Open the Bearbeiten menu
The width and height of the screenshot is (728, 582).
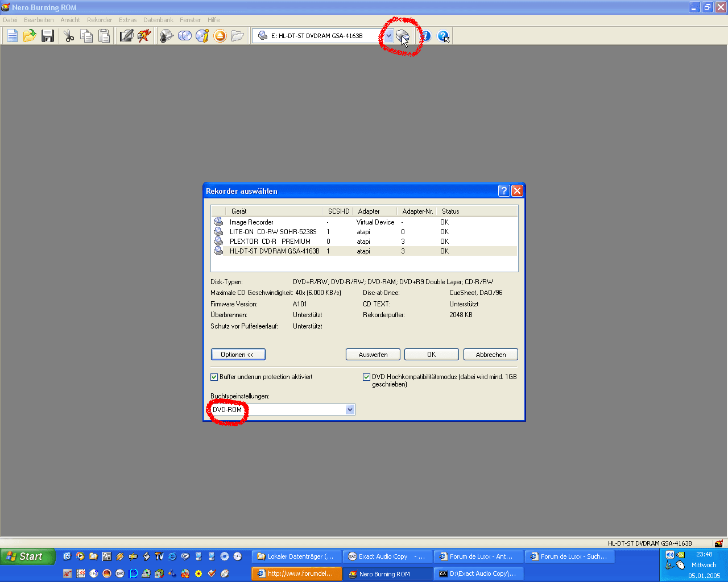tap(39, 20)
